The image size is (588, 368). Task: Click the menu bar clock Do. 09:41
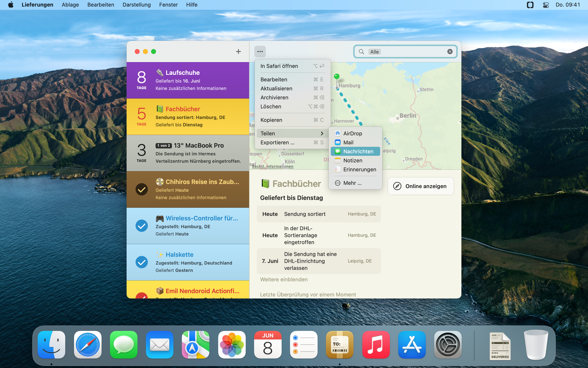click(568, 5)
